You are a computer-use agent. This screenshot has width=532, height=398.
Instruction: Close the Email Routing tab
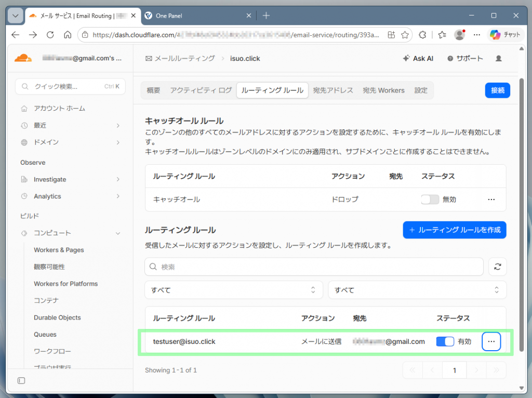pos(134,16)
